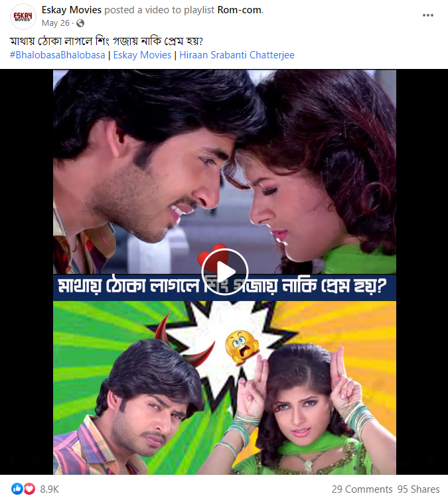Open the Eskay Movies page name

(x=72, y=10)
